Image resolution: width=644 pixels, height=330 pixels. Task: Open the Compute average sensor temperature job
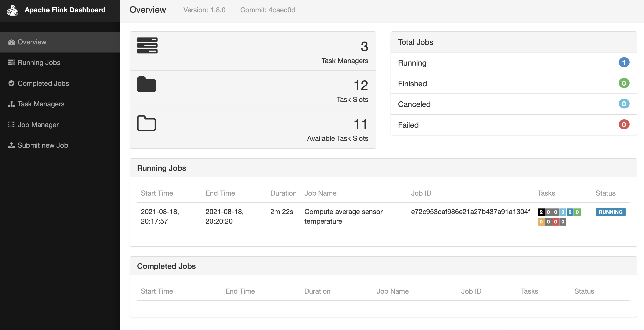pyautogui.click(x=343, y=216)
